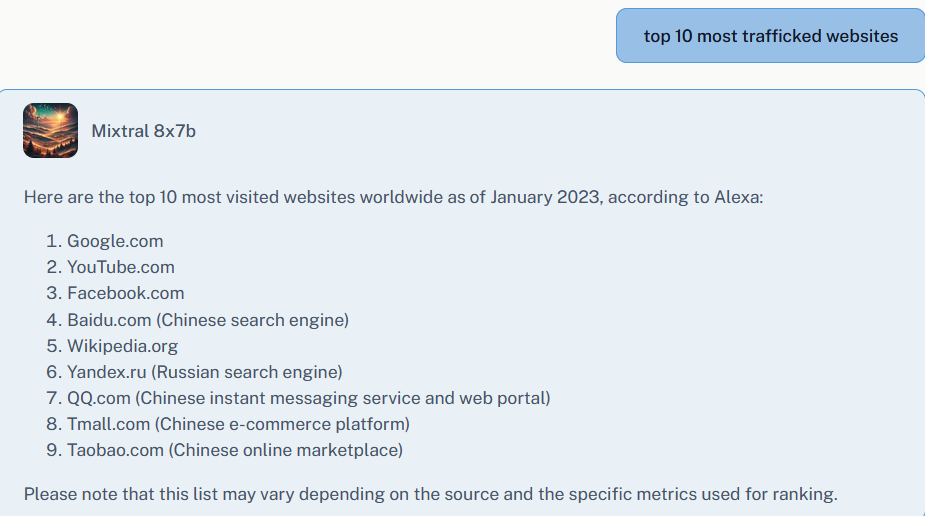Click the Mixtral 8x7b model name
This screenshot has height=516, width=925.
point(143,131)
